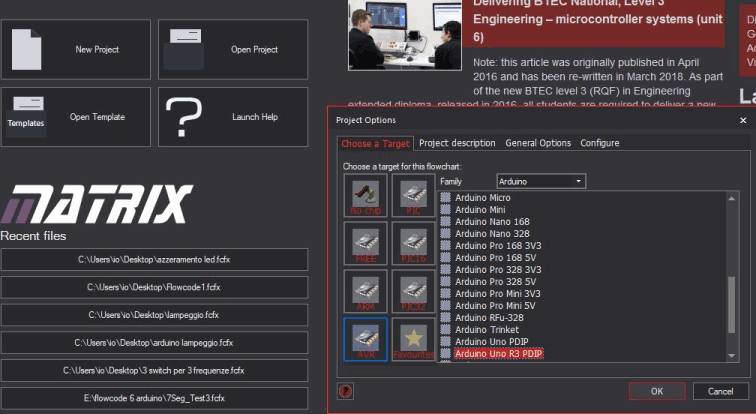The width and height of the screenshot is (756, 414).
Task: Select the No chip target icon
Action: click(365, 196)
